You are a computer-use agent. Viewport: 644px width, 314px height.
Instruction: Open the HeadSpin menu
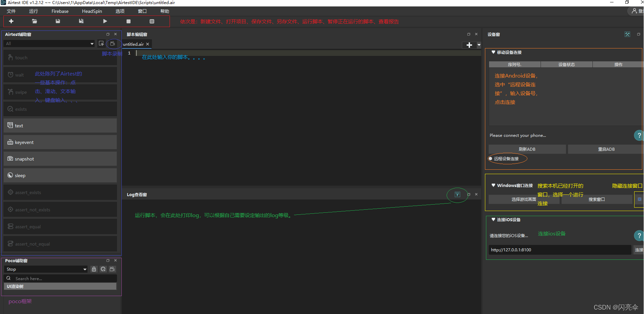92,11
